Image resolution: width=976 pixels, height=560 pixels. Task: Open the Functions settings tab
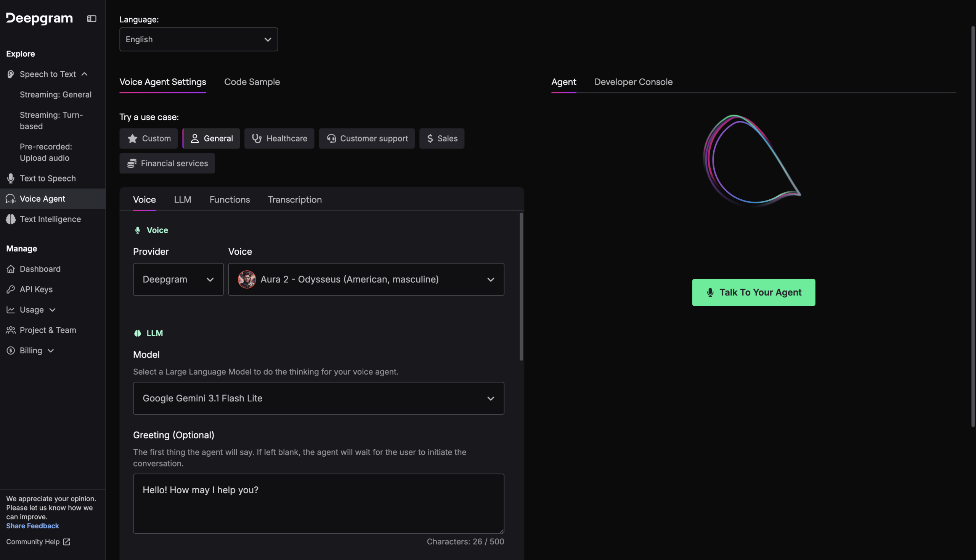[x=230, y=200]
